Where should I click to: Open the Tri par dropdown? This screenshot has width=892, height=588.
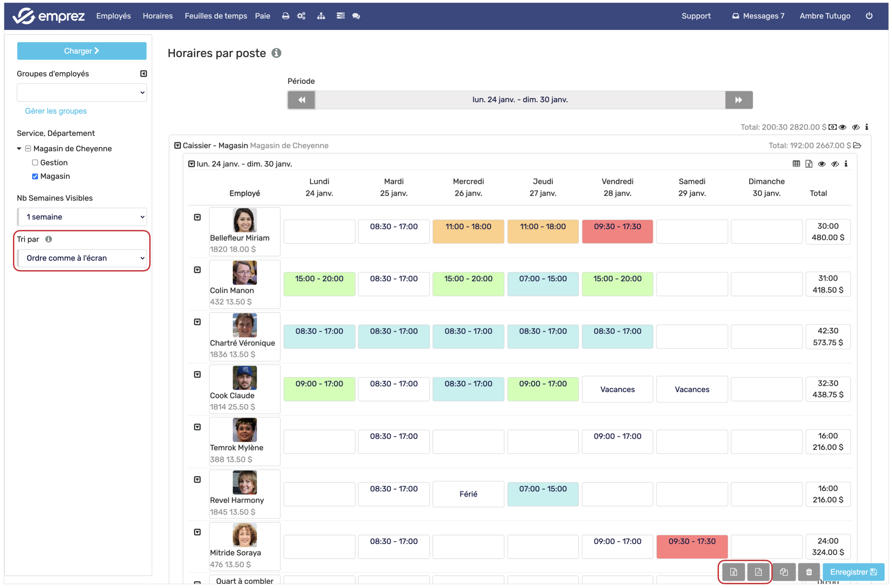click(82, 258)
